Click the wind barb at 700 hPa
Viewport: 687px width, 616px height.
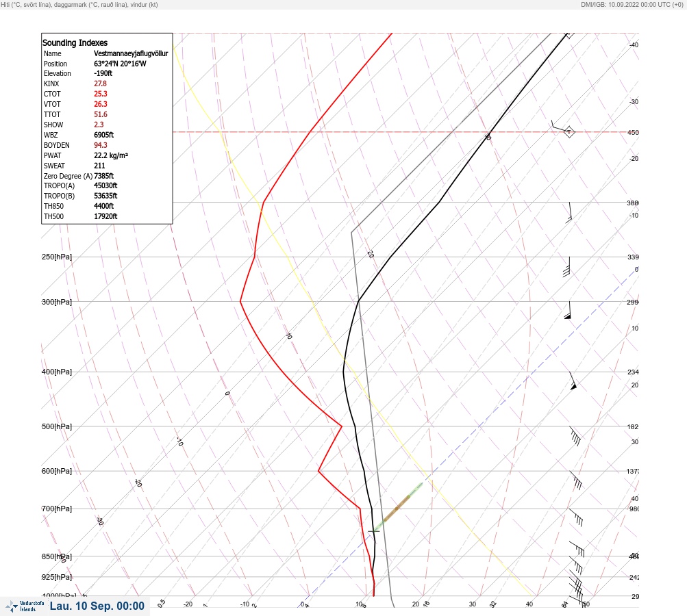576,517
